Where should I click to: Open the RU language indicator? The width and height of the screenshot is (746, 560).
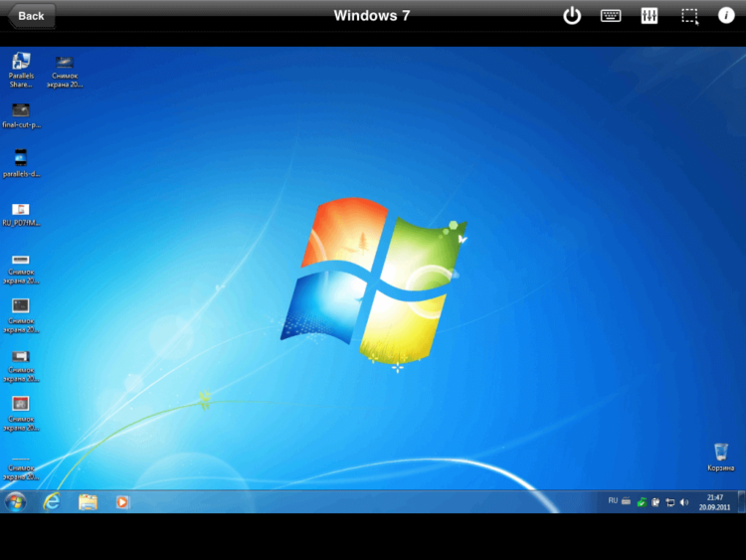coord(613,501)
